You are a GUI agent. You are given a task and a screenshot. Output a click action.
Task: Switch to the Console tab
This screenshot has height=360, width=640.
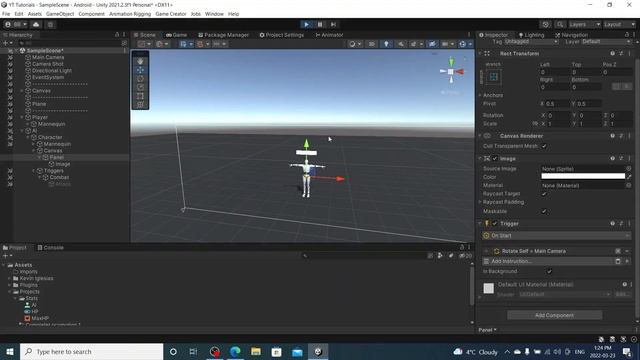click(51, 247)
